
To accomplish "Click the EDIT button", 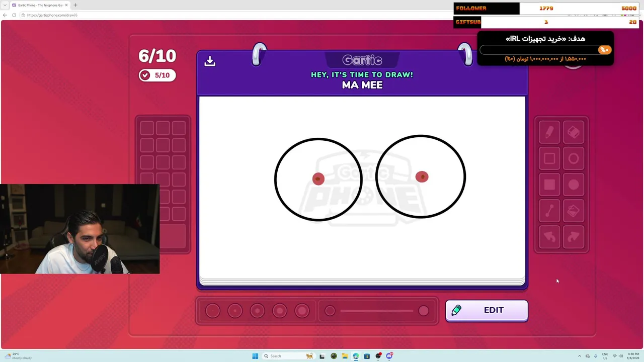I will (x=487, y=310).
